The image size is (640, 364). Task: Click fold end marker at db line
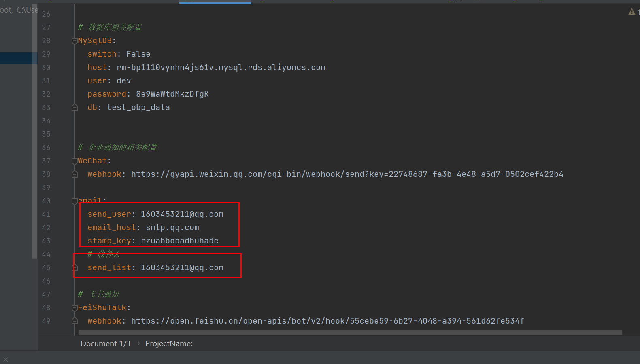(x=74, y=108)
